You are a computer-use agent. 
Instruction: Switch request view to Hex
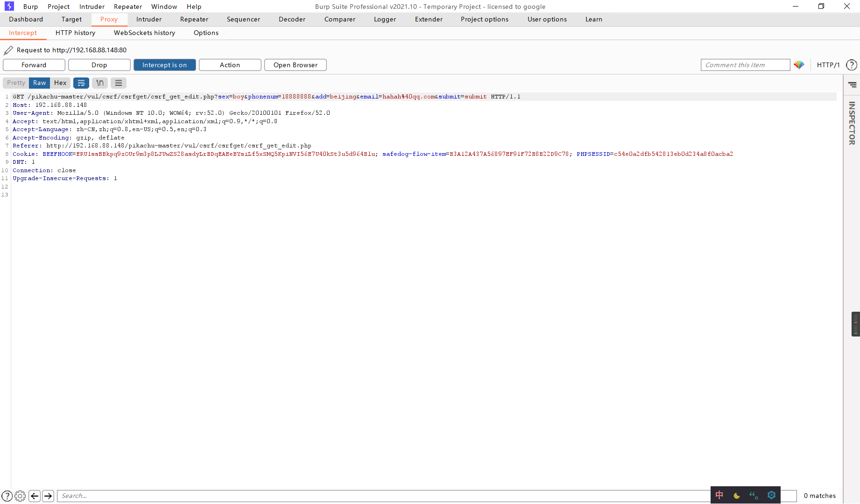tap(60, 83)
